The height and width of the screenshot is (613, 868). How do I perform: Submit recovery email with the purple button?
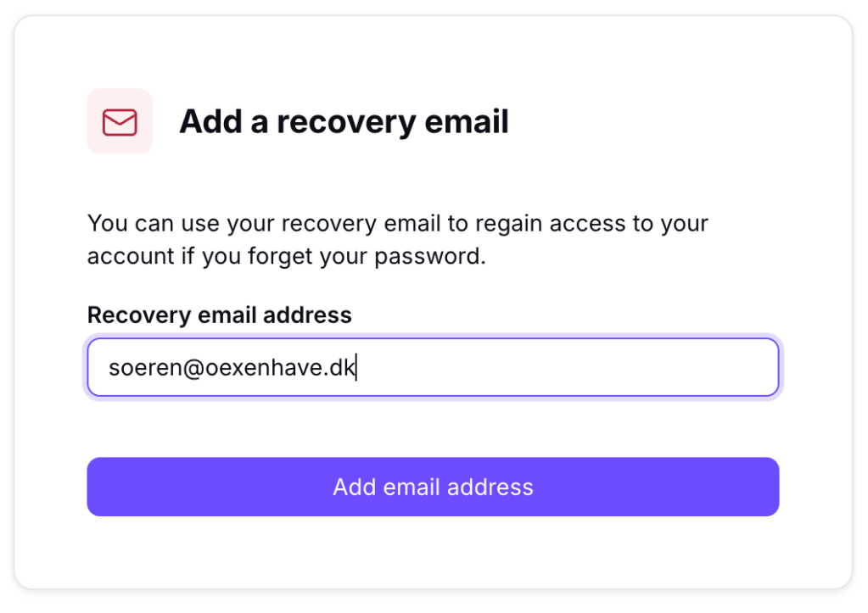coord(433,487)
